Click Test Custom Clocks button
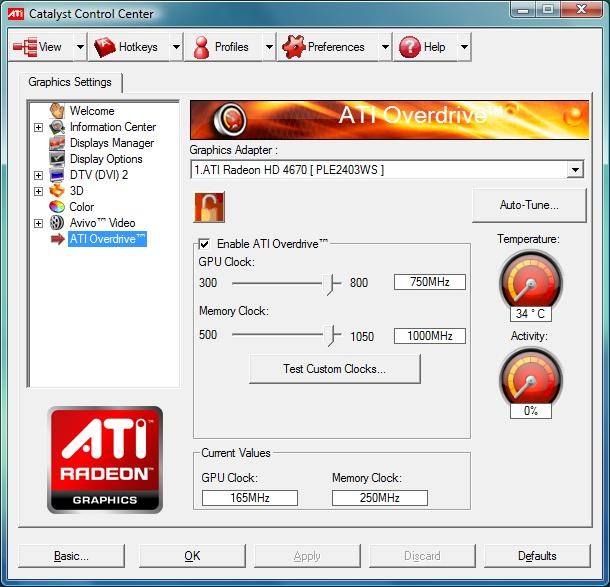Image resolution: width=610 pixels, height=587 pixels. click(335, 369)
